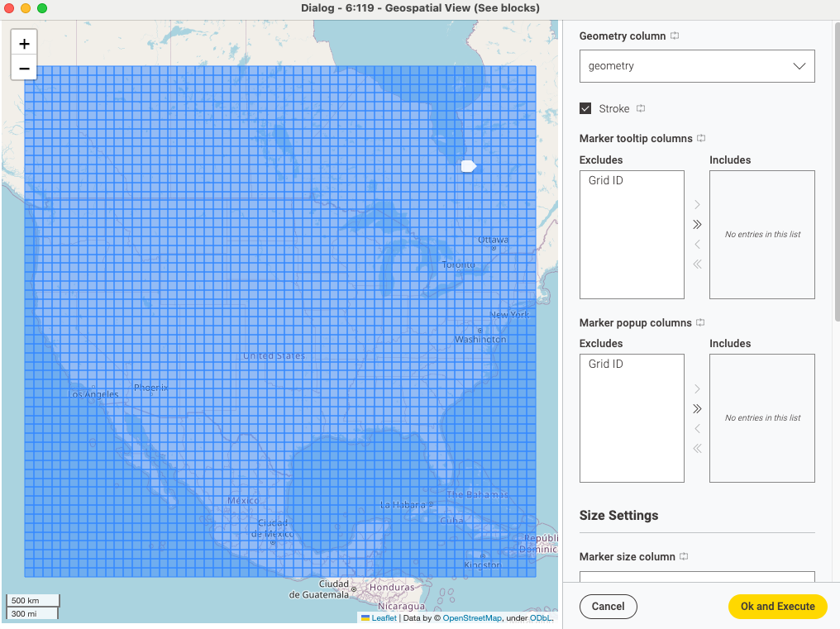Move all tooltip columns back to Excludes
840x629 pixels.
coord(697,264)
